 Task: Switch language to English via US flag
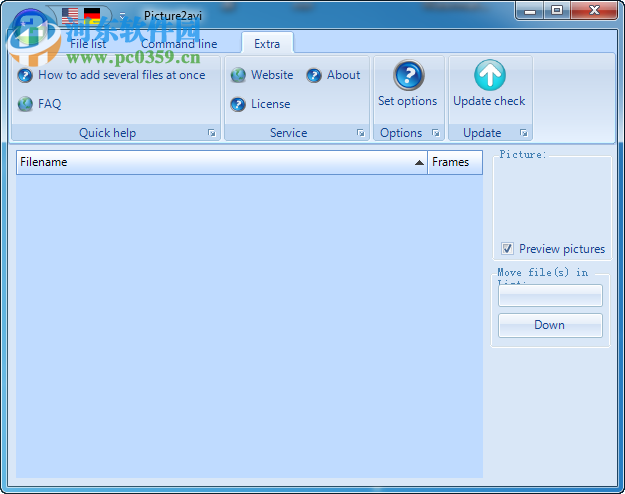(x=70, y=16)
